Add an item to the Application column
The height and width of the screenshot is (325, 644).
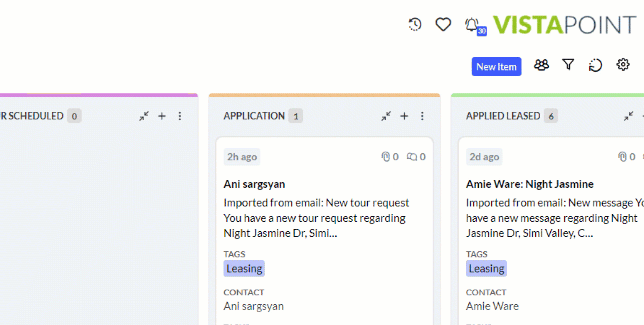(x=404, y=116)
